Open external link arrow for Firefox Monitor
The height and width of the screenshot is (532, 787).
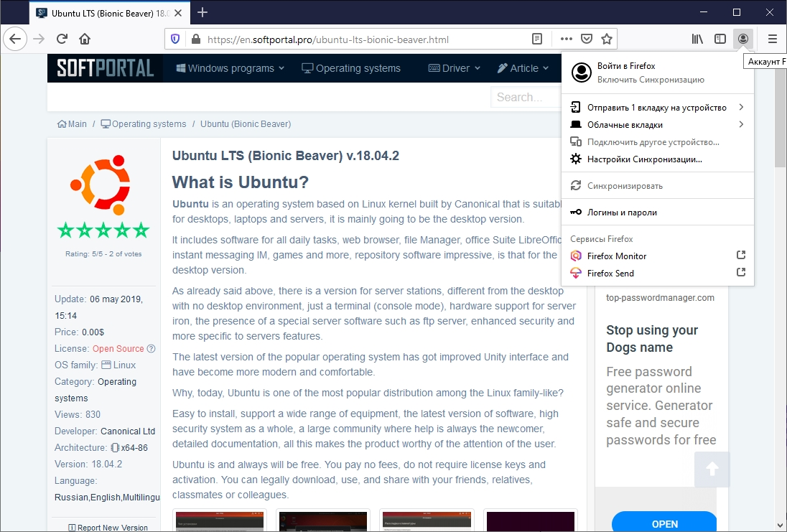pyautogui.click(x=741, y=255)
